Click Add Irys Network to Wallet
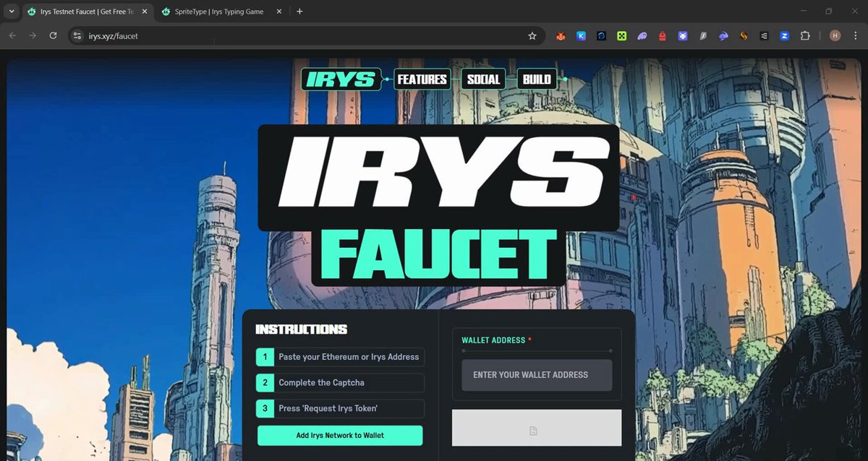The width and height of the screenshot is (868, 461). [x=340, y=436]
